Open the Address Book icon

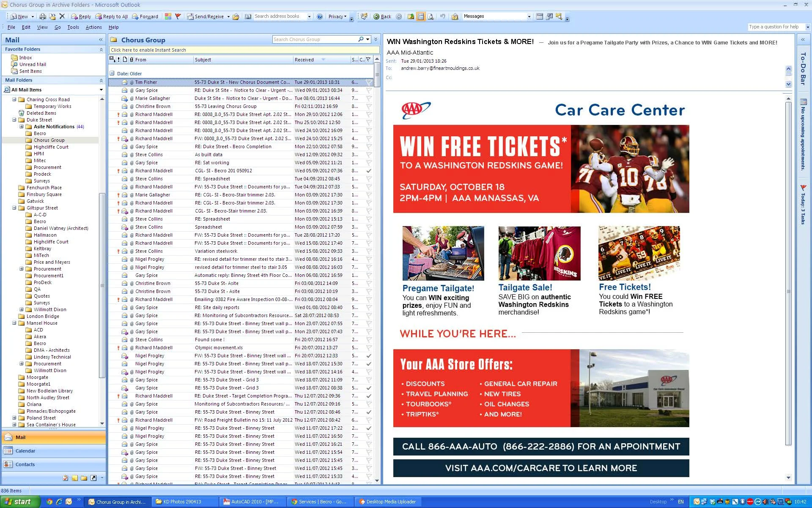[248, 17]
